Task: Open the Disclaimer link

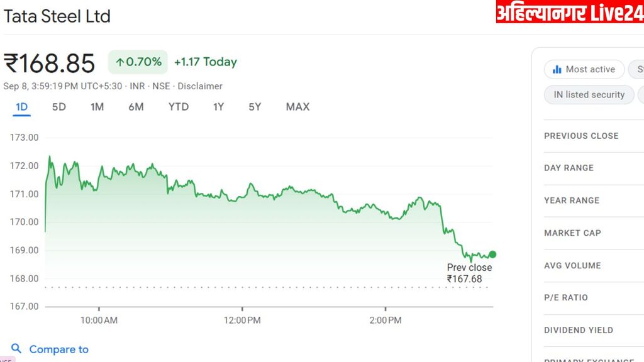Action: tap(200, 86)
